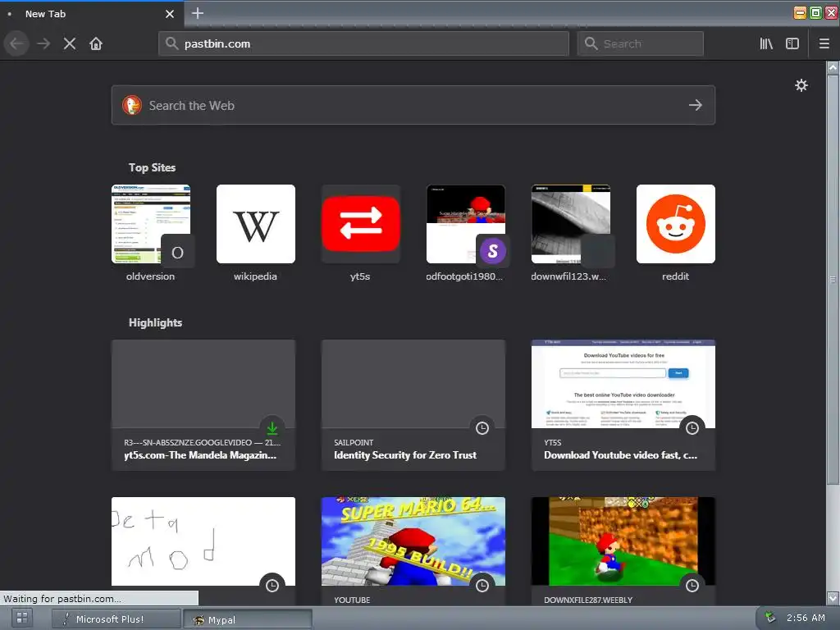Click the green download icon on yt5s.com-The Mandela card
840x630 pixels.
point(272,427)
